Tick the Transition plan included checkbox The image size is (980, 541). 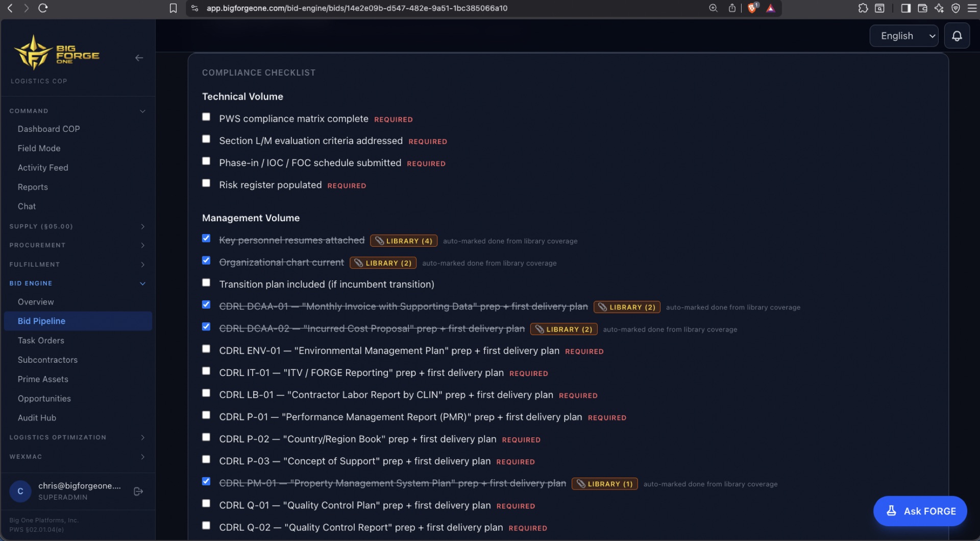(x=206, y=283)
